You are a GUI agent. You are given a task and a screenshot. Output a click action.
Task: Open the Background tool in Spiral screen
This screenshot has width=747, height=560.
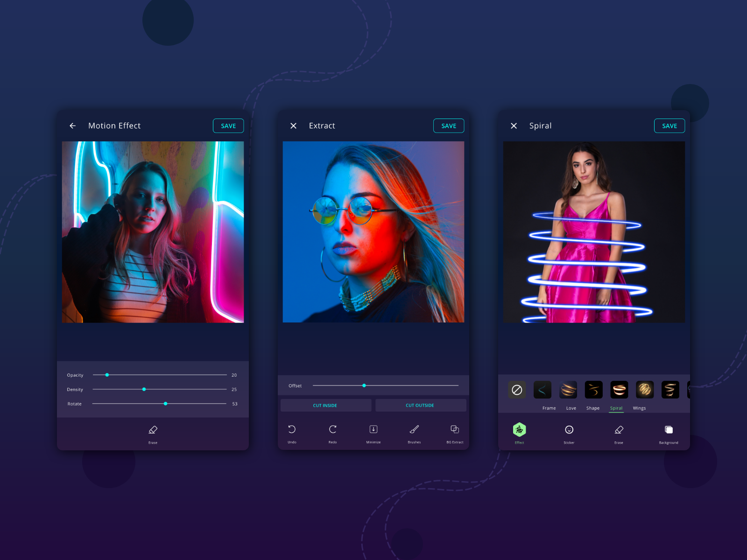point(669,429)
